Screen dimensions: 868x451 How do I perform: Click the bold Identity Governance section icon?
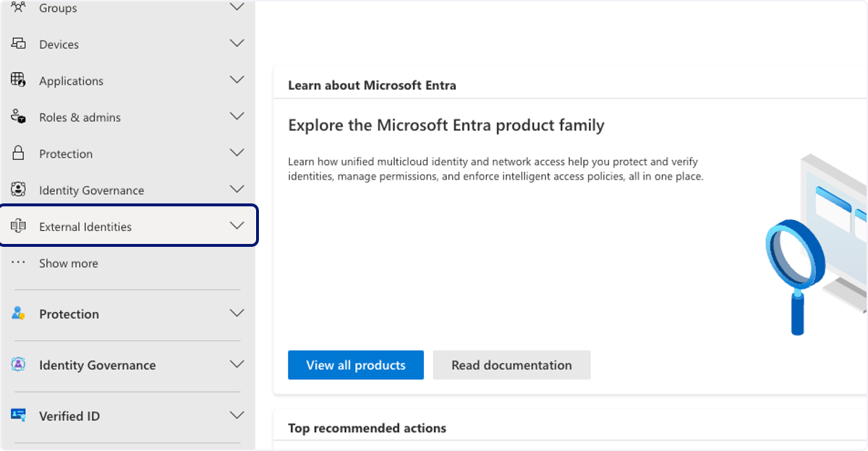coord(18,364)
